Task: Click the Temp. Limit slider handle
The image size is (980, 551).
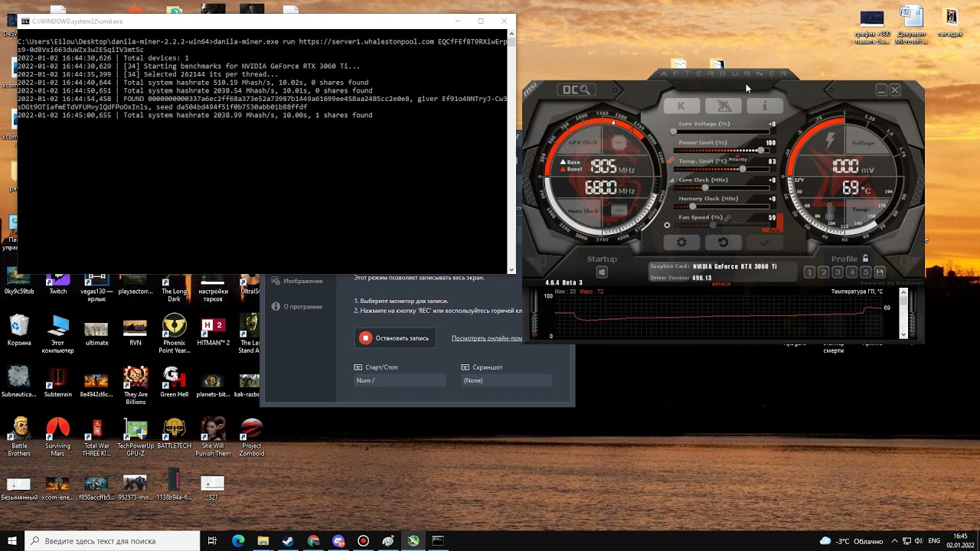Action: 742,168
